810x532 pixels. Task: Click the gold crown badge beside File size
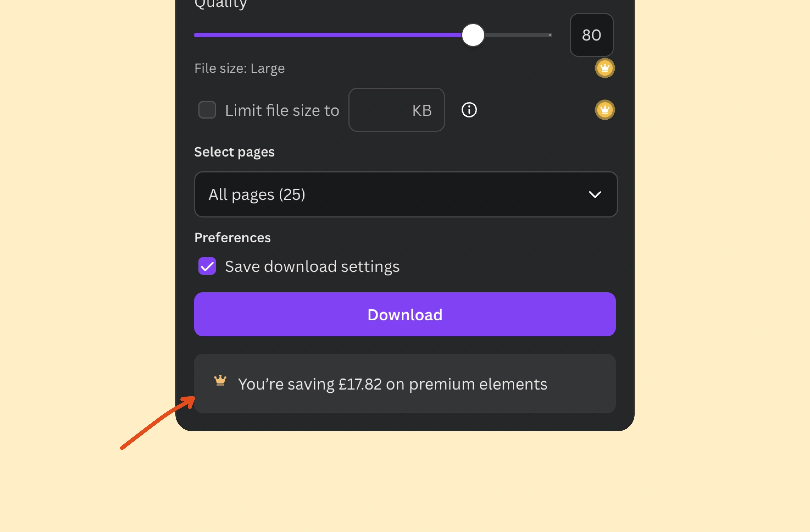(x=604, y=68)
